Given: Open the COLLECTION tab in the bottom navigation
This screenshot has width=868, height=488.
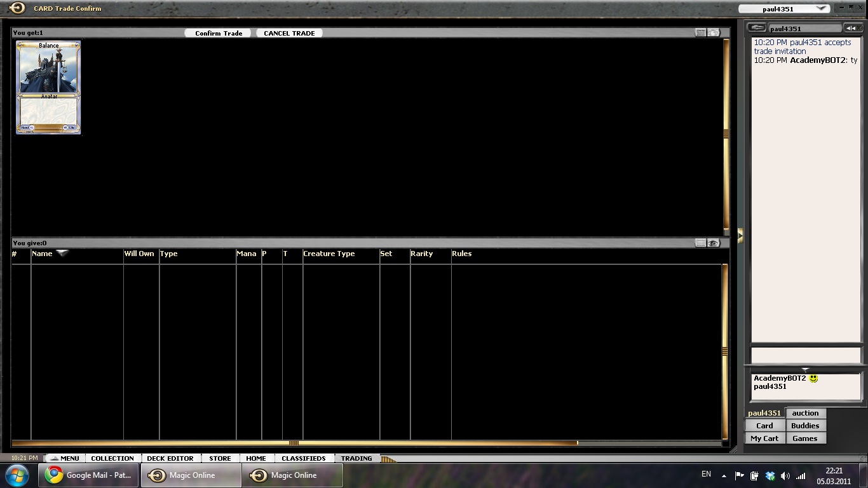Looking at the screenshot, I should [112, 458].
